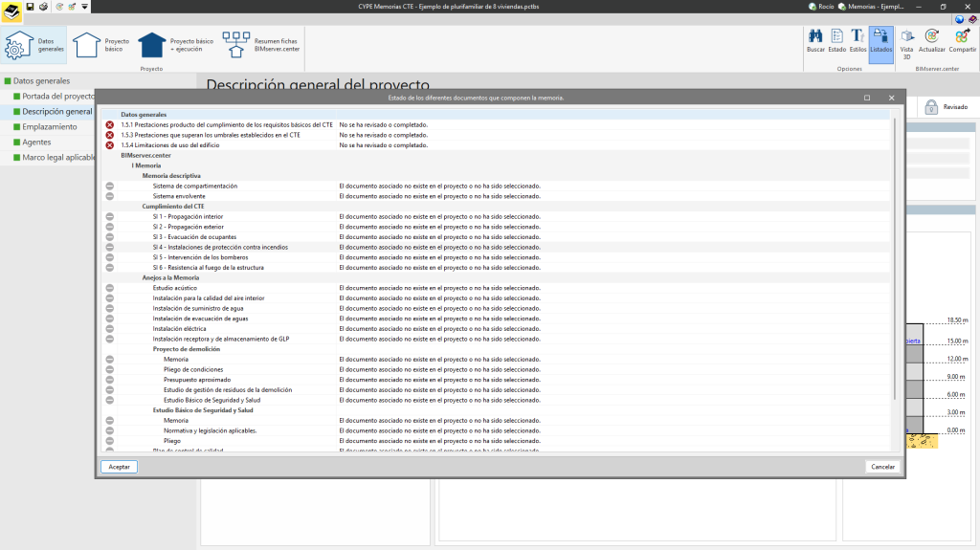980x550 pixels.
Task: Click the Listados print export icon
Action: point(880,44)
